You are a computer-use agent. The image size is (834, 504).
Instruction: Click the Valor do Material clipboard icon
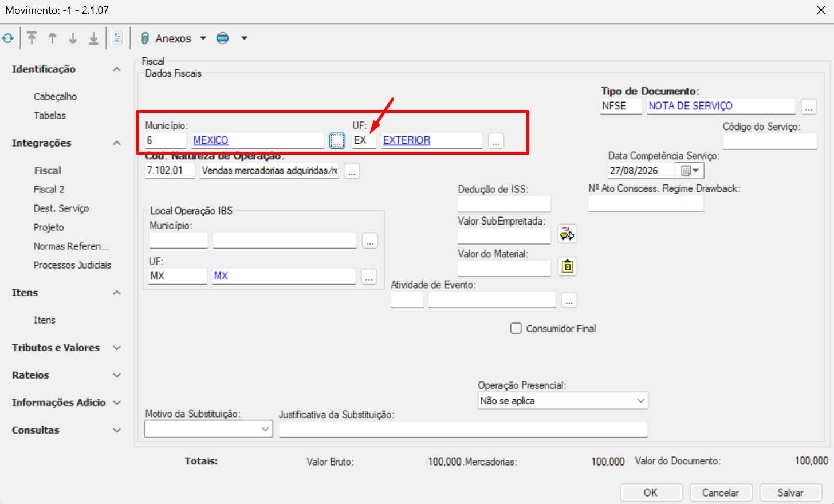click(x=567, y=266)
